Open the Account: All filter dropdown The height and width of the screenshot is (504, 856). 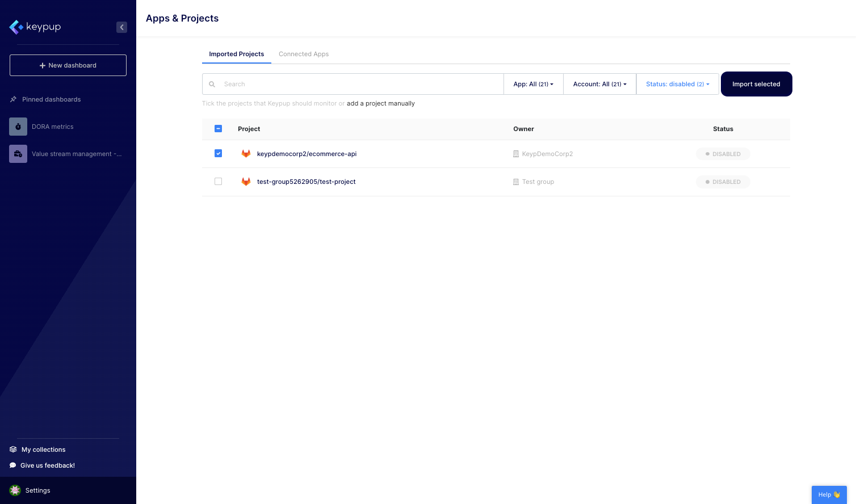(599, 84)
